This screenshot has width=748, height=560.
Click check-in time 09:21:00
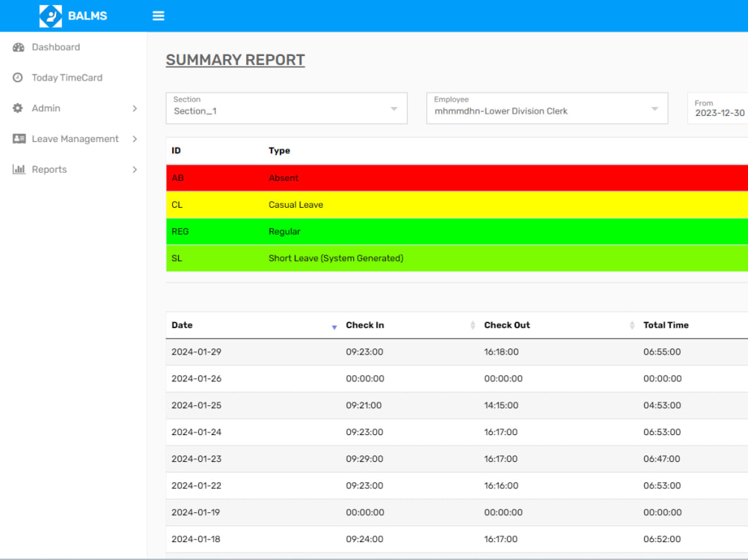point(364,405)
